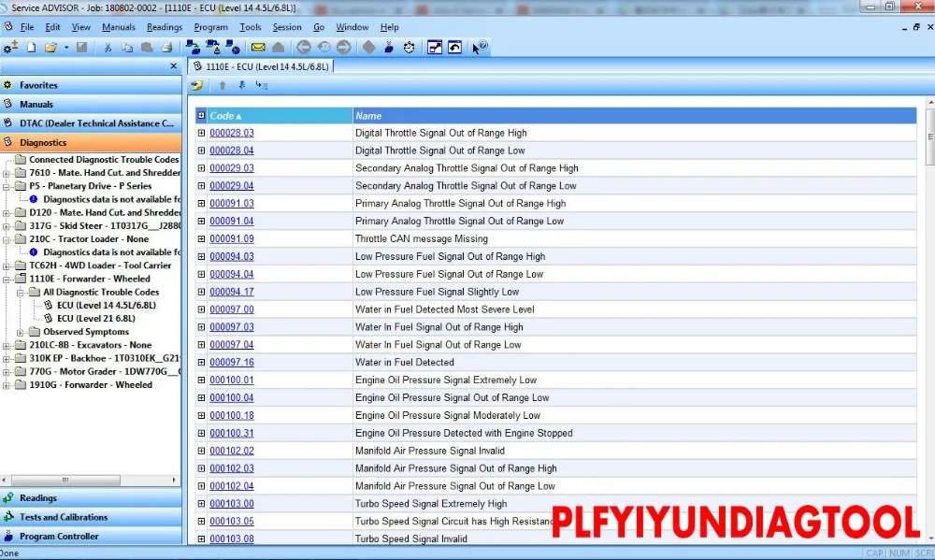Click the yellow envelope mail icon

258,48
